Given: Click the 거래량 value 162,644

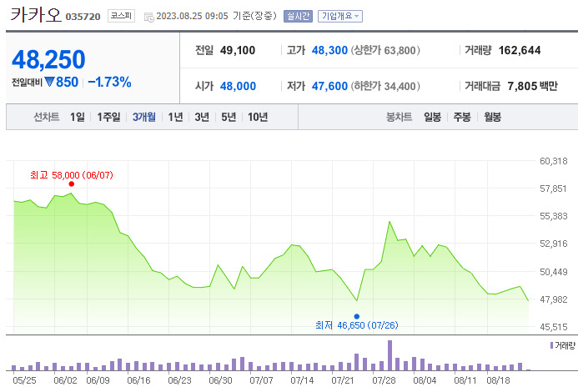Looking at the screenshot, I should (x=520, y=50).
